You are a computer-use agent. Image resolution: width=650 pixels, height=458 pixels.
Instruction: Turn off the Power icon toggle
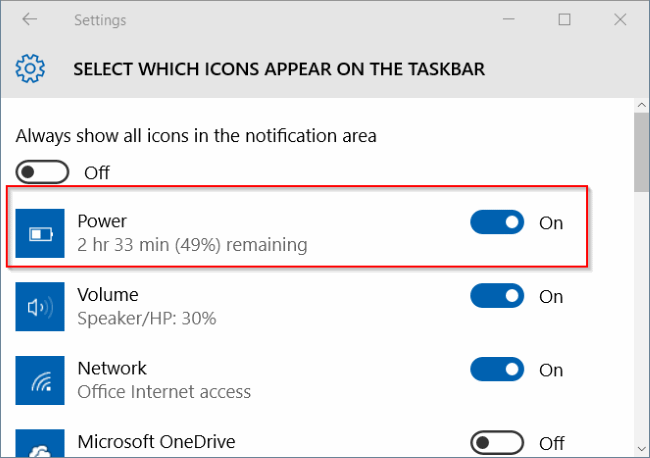[x=497, y=222]
